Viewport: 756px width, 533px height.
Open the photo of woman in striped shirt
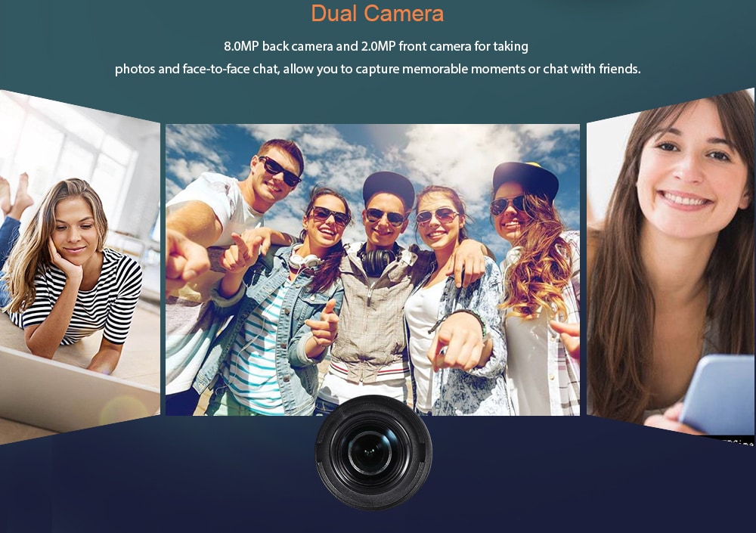tap(79, 265)
